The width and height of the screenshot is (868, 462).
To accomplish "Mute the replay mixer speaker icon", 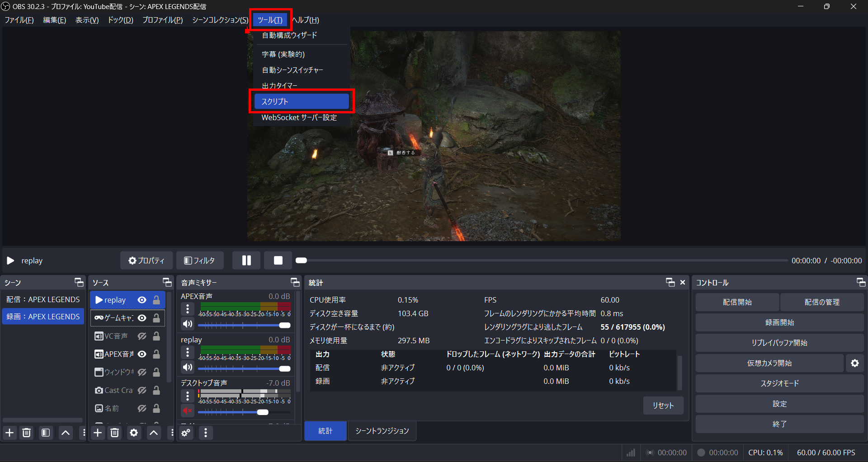I will coord(188,367).
